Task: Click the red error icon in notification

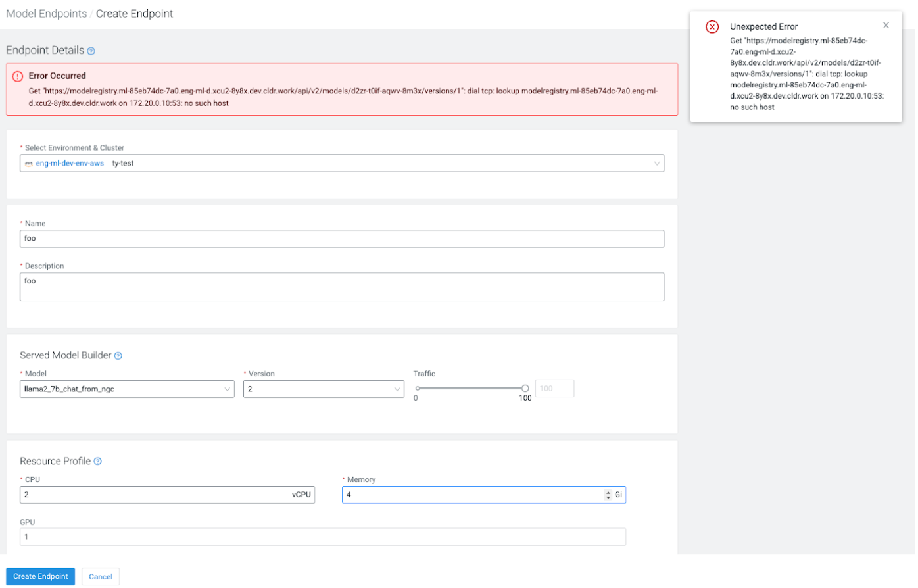Action: (713, 27)
